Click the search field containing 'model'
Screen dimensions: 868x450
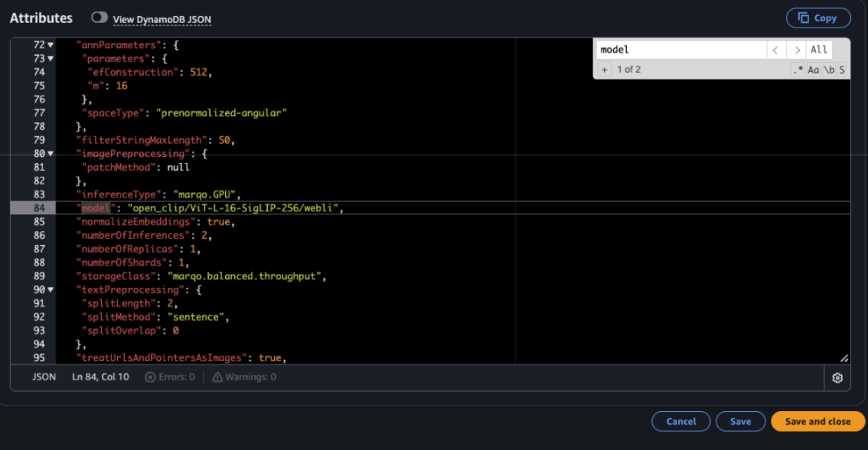[680, 50]
